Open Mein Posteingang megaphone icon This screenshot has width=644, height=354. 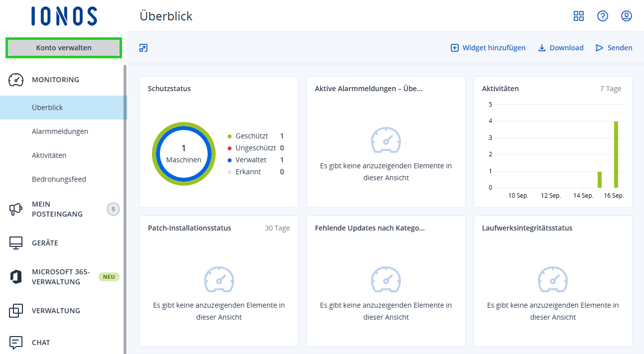click(x=15, y=209)
